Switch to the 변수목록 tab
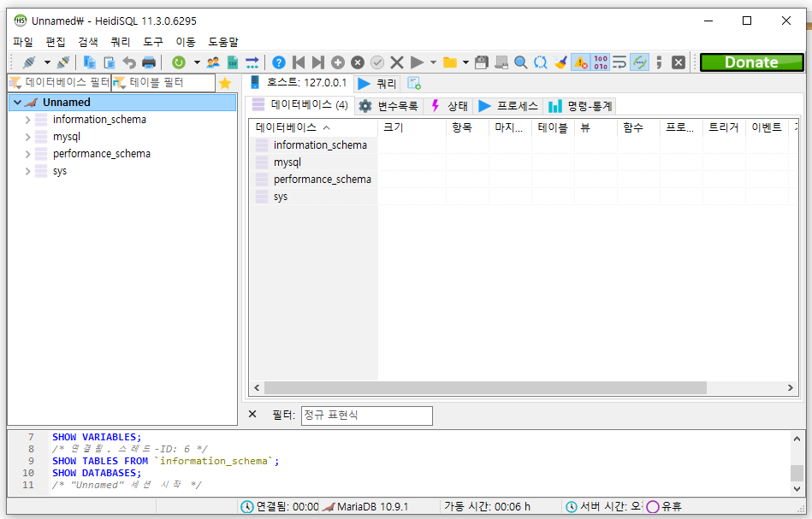 389,106
